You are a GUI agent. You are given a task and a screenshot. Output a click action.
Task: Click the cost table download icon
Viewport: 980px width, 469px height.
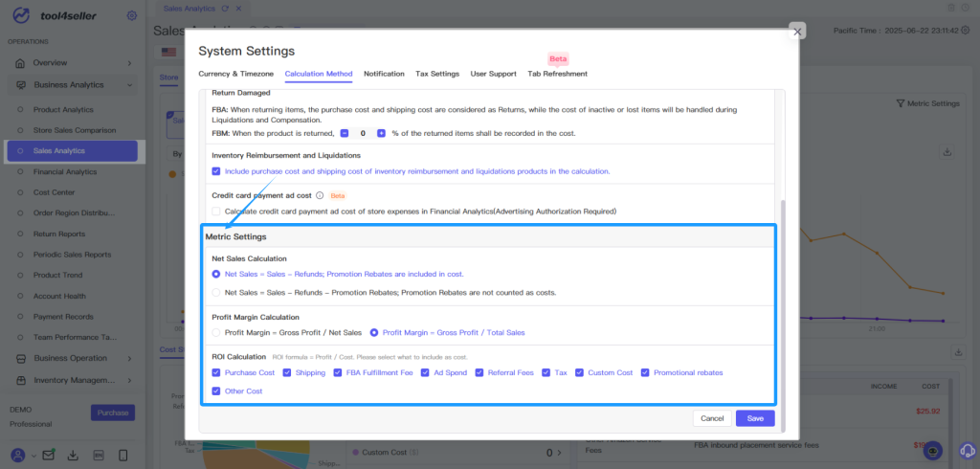[958, 352]
